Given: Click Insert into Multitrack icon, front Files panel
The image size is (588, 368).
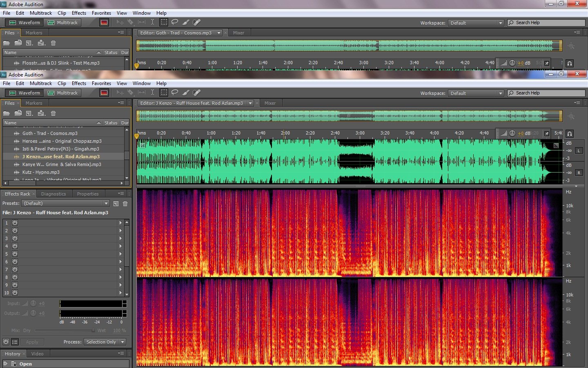Looking at the screenshot, I should 41,113.
